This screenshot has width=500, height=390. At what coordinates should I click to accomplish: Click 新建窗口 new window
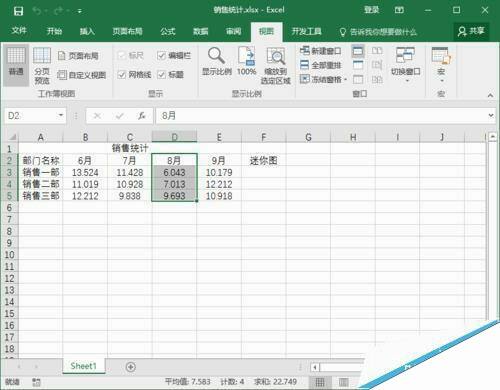click(320, 51)
